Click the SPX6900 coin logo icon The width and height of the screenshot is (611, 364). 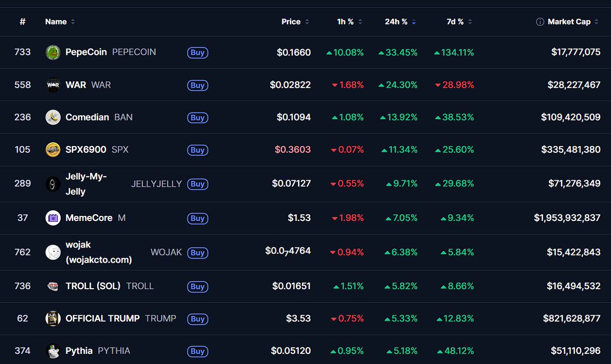[x=53, y=150]
